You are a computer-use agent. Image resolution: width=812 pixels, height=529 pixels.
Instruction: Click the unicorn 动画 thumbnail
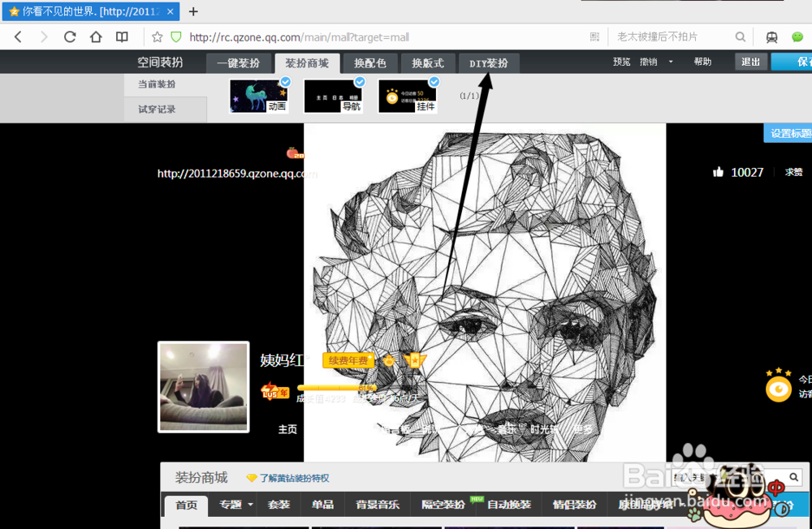(258, 96)
